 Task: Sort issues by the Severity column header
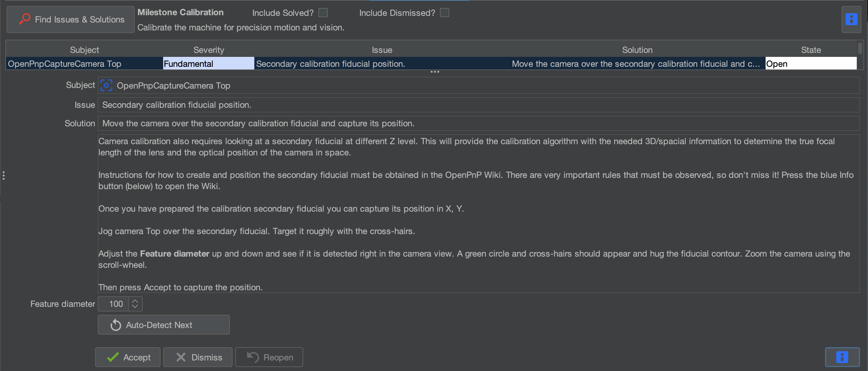tap(208, 50)
